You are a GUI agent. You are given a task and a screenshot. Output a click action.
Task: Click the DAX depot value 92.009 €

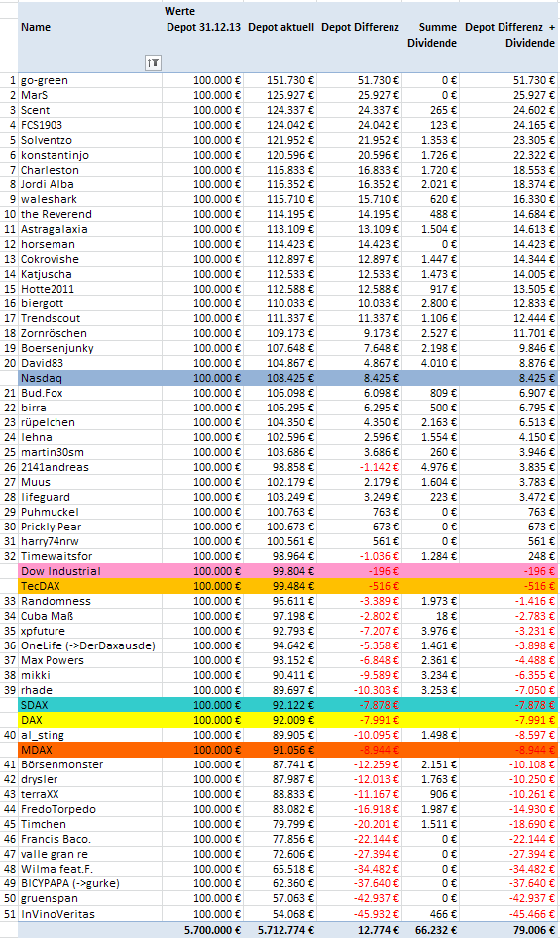(x=293, y=720)
